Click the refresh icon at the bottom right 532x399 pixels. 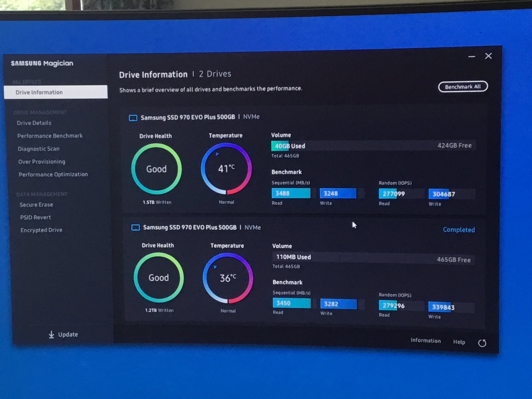pyautogui.click(x=482, y=343)
